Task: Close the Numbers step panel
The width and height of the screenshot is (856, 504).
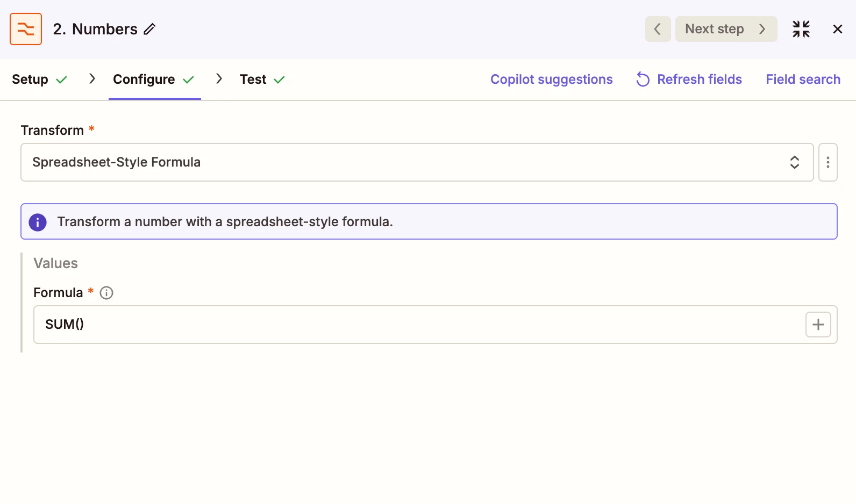Action: click(x=837, y=29)
